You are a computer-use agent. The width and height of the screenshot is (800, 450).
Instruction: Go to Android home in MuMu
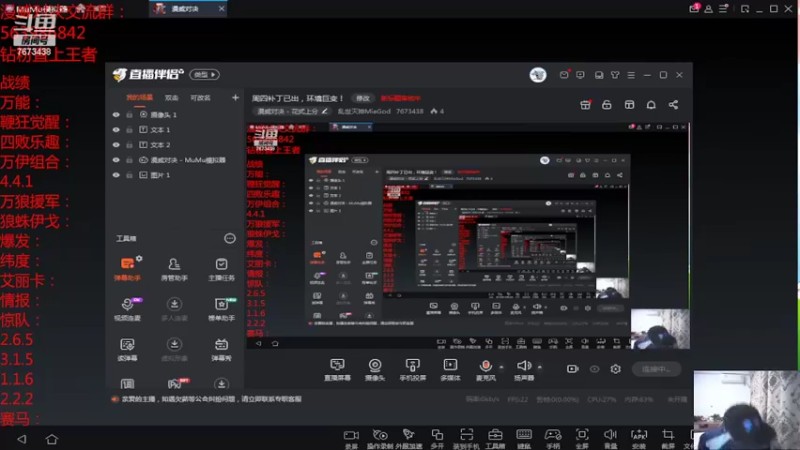click(52, 439)
